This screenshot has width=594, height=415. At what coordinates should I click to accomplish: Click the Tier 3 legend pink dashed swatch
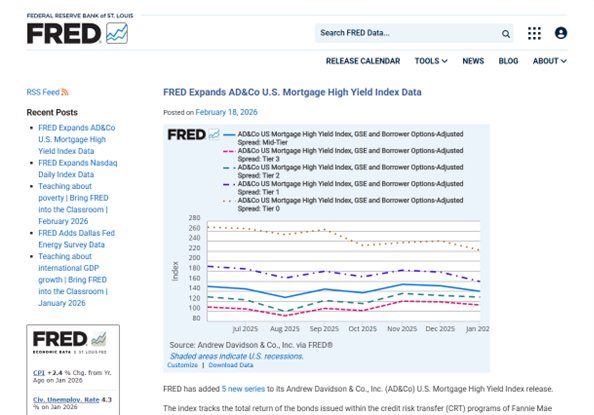229,151
